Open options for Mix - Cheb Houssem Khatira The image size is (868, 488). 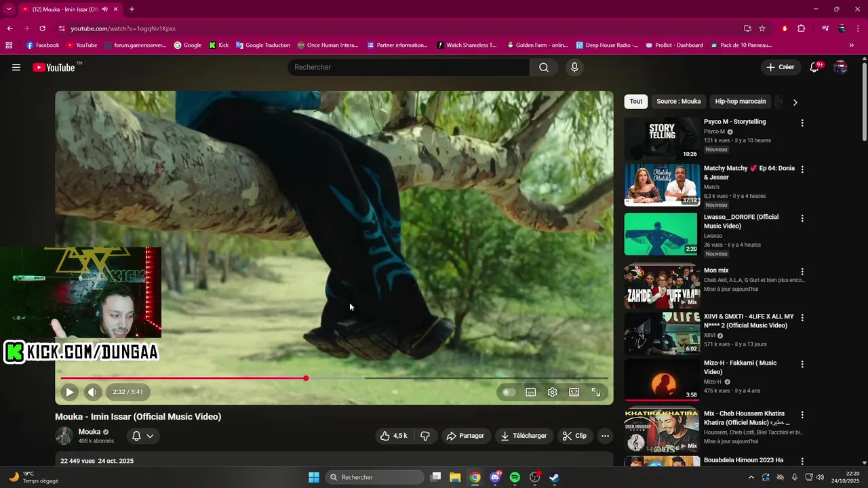click(x=802, y=415)
